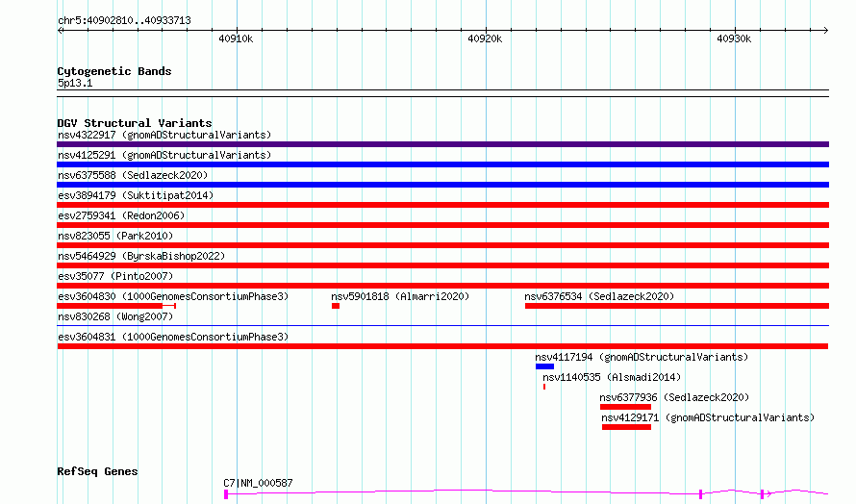The height and width of the screenshot is (504, 856).
Task: Click the RefSeq Genes track title
Action: point(97,471)
